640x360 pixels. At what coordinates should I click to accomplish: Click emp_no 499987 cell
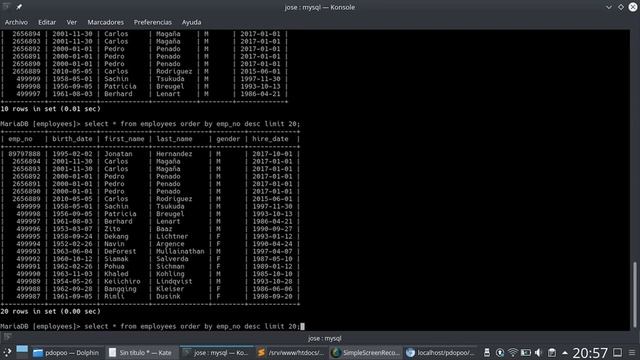click(x=28, y=296)
